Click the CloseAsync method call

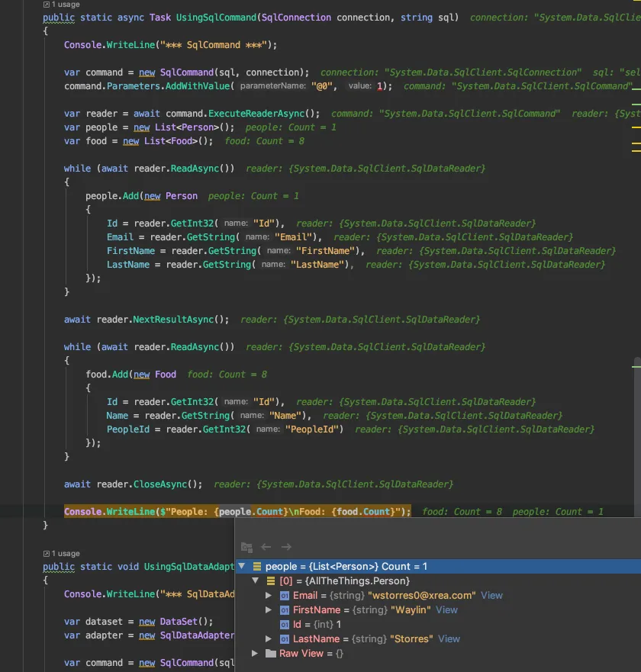(160, 484)
